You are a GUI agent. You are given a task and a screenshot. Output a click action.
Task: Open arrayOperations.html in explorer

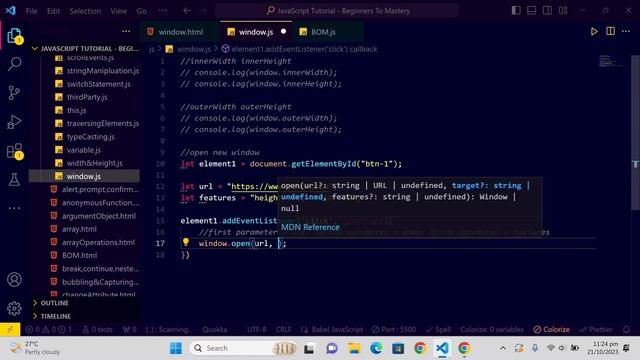pos(98,242)
